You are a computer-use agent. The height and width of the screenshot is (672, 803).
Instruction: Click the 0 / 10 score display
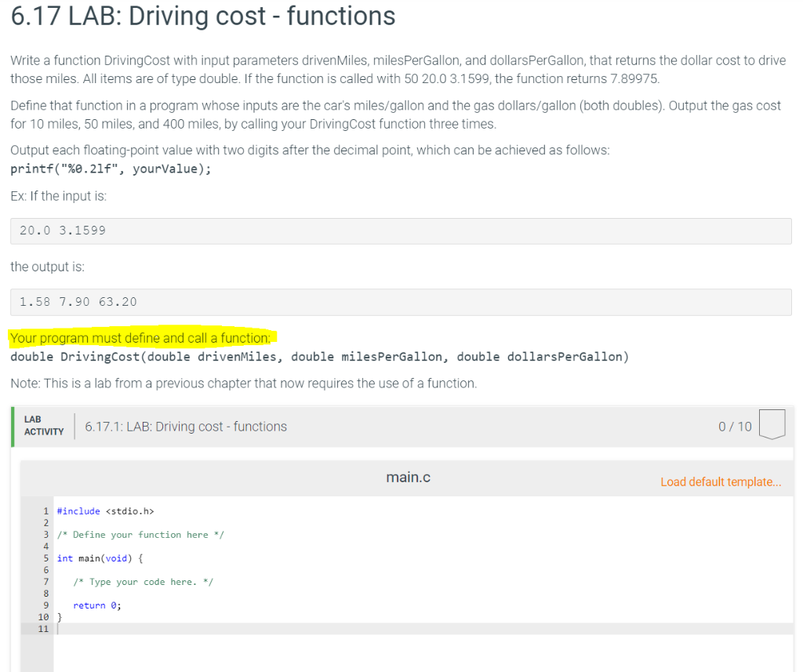click(x=734, y=426)
